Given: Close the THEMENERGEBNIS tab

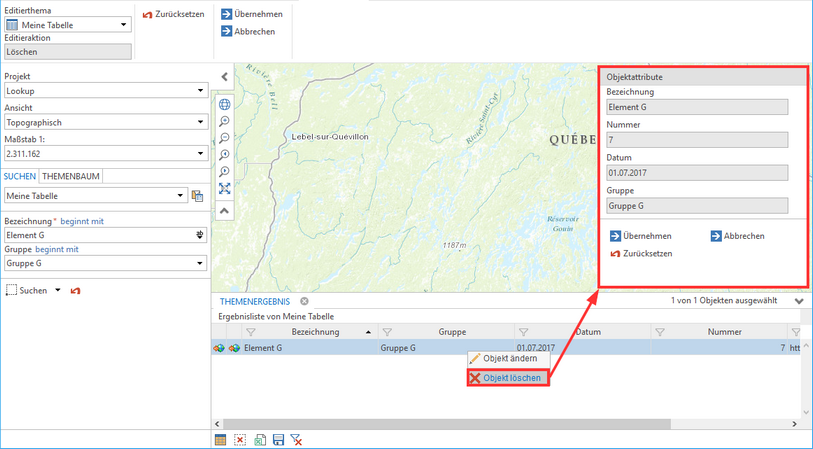Looking at the screenshot, I should [304, 300].
